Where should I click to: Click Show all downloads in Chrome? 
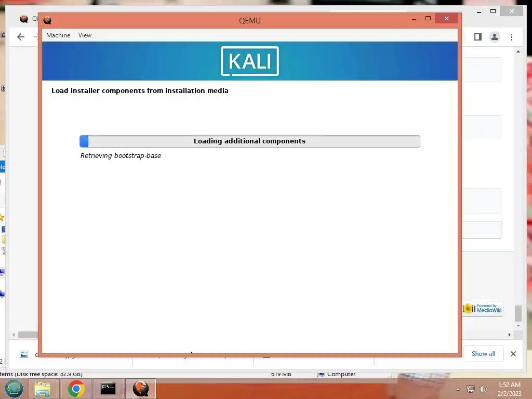(484, 353)
